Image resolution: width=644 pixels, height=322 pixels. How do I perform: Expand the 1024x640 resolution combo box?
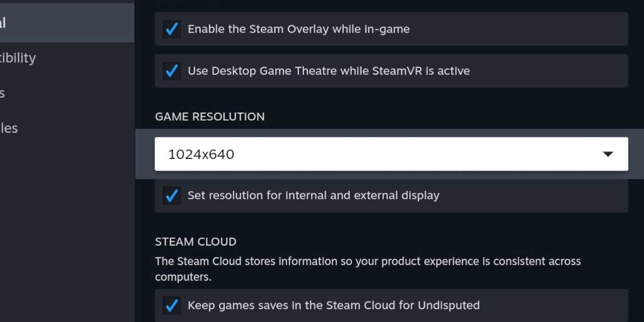point(390,154)
